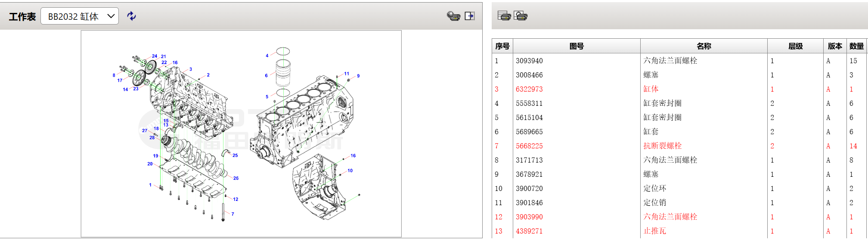
Task: Click the print parts list icon
Action: 504,16
